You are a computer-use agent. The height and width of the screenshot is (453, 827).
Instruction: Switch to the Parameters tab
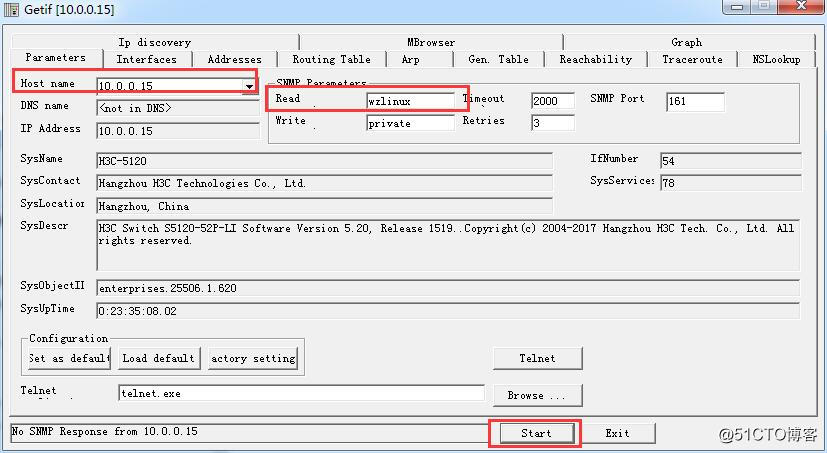point(55,57)
